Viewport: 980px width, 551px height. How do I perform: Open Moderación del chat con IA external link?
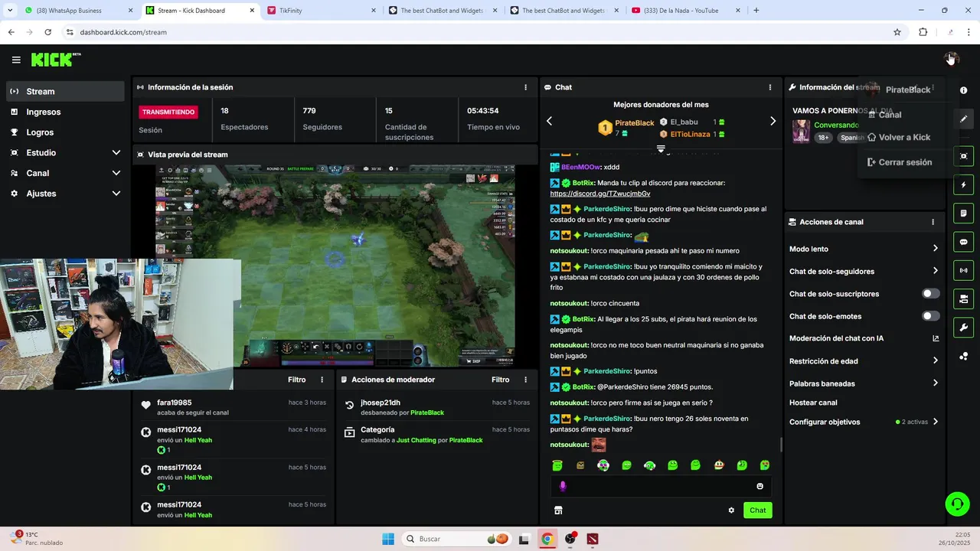tap(936, 338)
